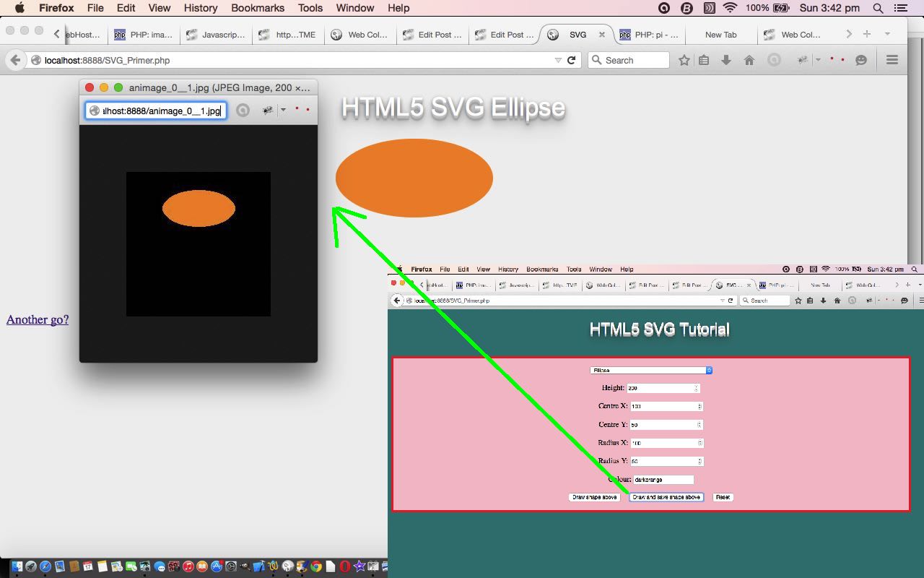Click the 'Another go?' link
Image resolution: width=924 pixels, height=578 pixels.
point(37,319)
